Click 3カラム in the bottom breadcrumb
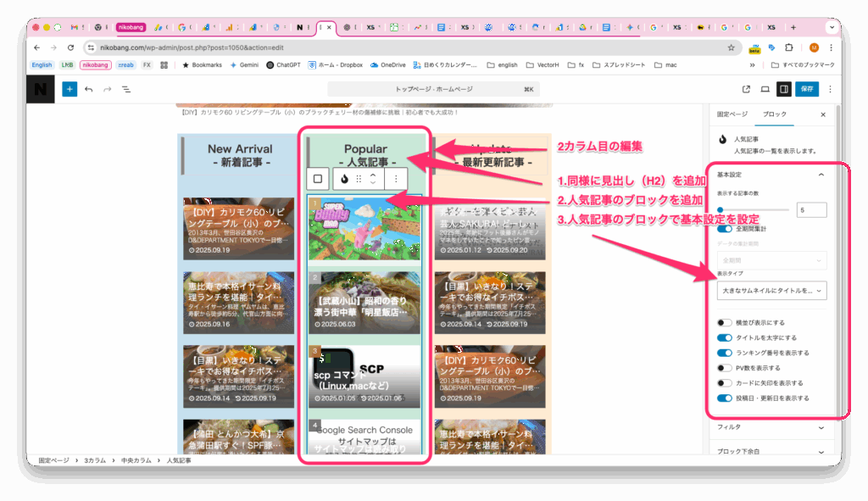The width and height of the screenshot is (868, 501). pos(94,460)
